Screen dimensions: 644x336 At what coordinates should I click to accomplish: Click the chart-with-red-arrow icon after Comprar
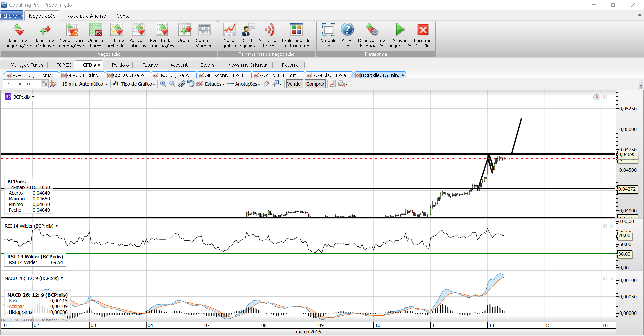333,84
